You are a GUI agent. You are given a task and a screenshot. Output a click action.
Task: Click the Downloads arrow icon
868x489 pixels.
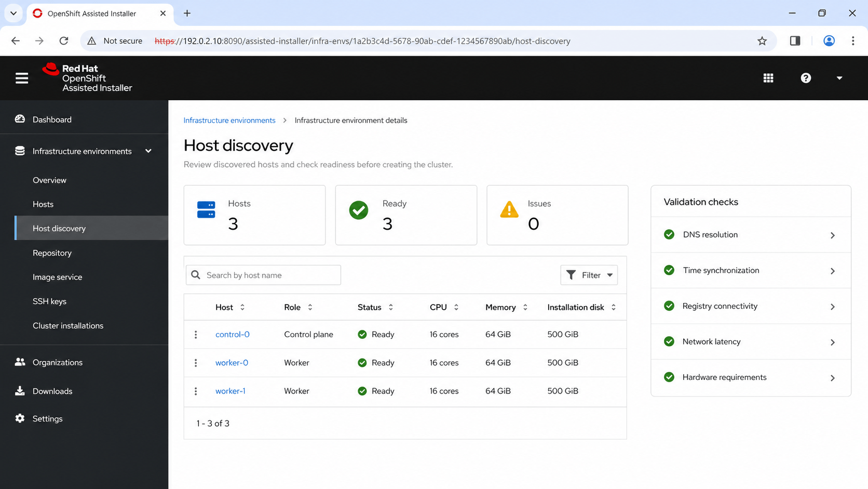click(x=20, y=391)
